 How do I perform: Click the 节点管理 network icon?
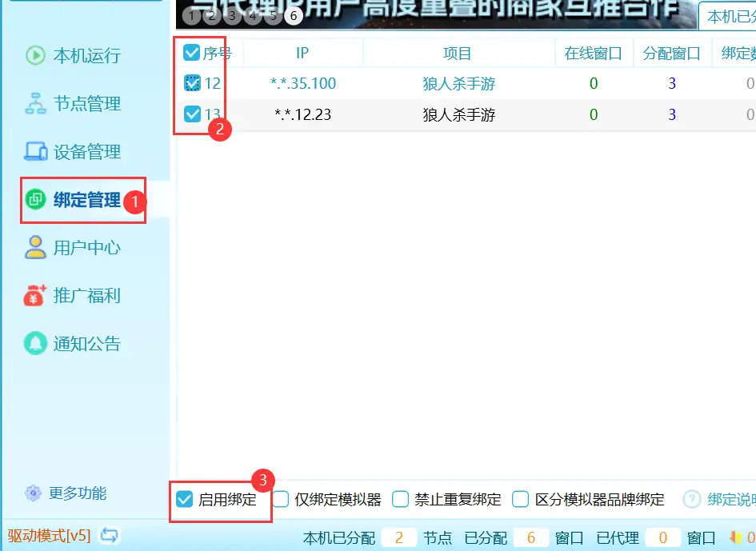pyautogui.click(x=35, y=103)
